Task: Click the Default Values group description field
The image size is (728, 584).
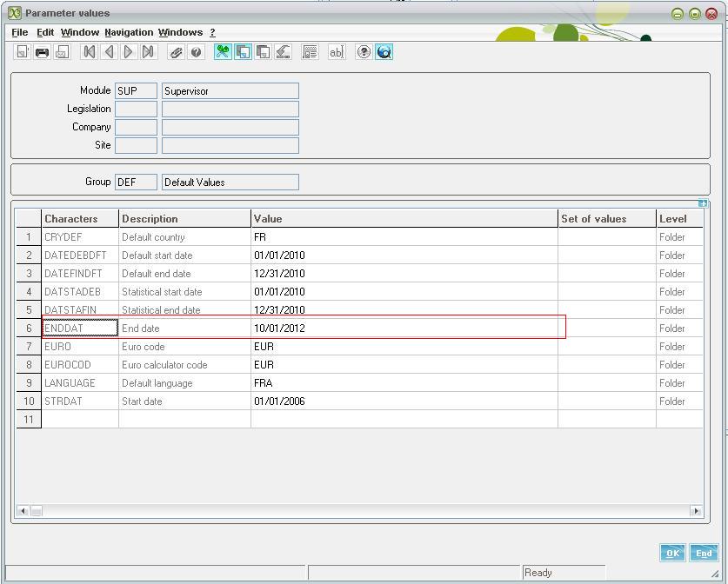Action: 230,182
